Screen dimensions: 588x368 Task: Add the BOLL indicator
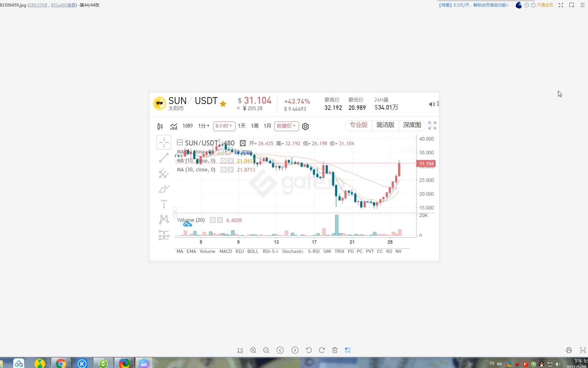pyautogui.click(x=253, y=251)
